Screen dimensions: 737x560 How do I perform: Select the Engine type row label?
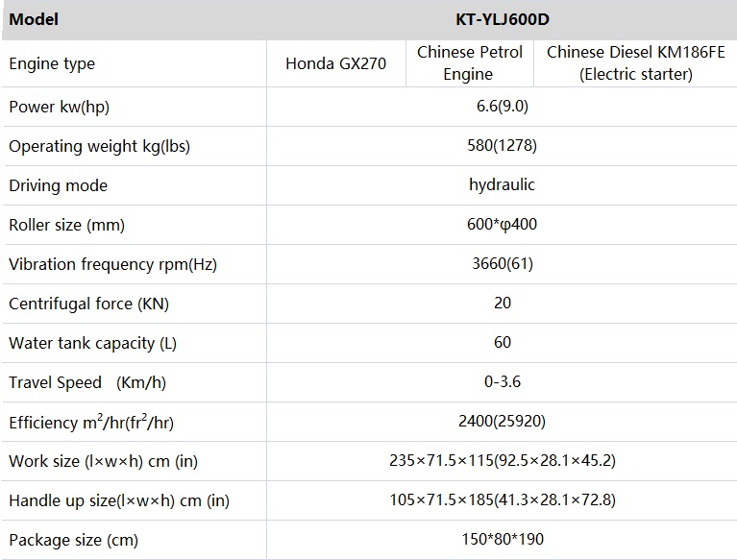52,64
